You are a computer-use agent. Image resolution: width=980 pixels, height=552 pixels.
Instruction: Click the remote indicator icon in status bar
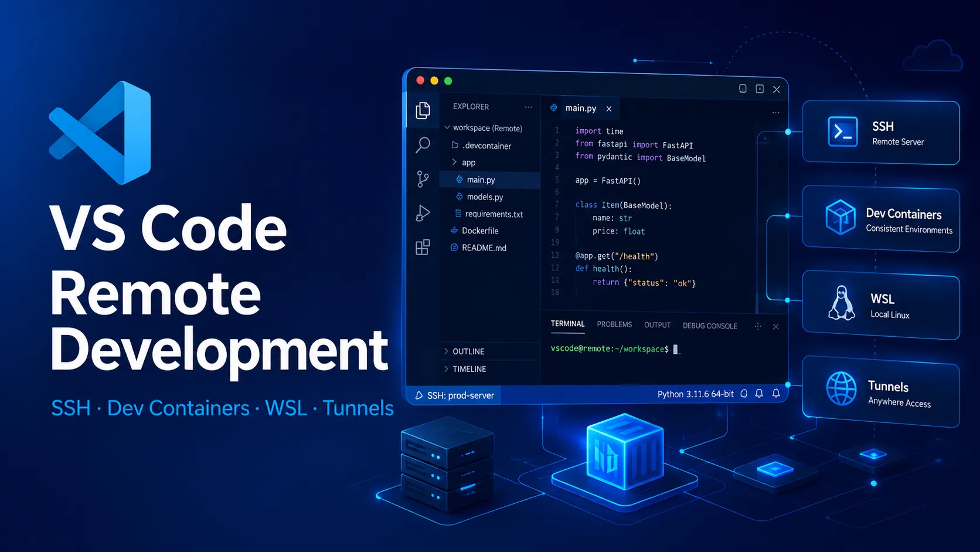pos(418,395)
